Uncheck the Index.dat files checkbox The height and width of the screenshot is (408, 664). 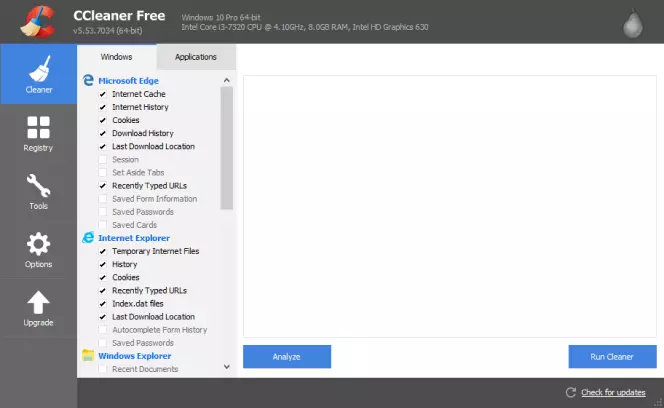coord(102,304)
